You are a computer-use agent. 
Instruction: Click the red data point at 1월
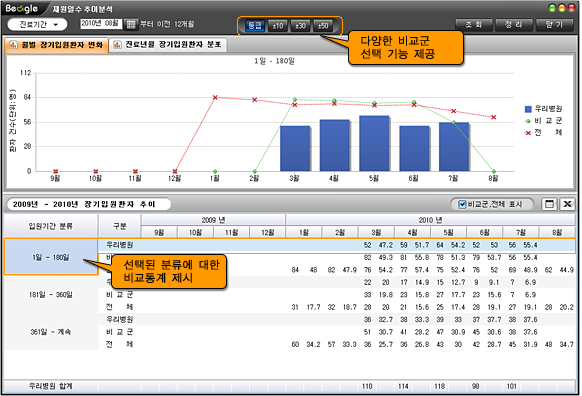[x=215, y=98]
